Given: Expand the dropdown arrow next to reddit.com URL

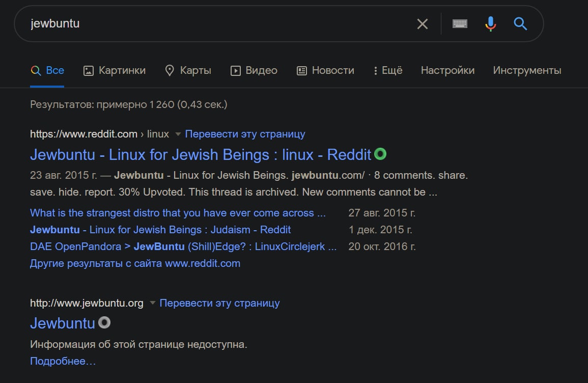Looking at the screenshot, I should point(178,134).
